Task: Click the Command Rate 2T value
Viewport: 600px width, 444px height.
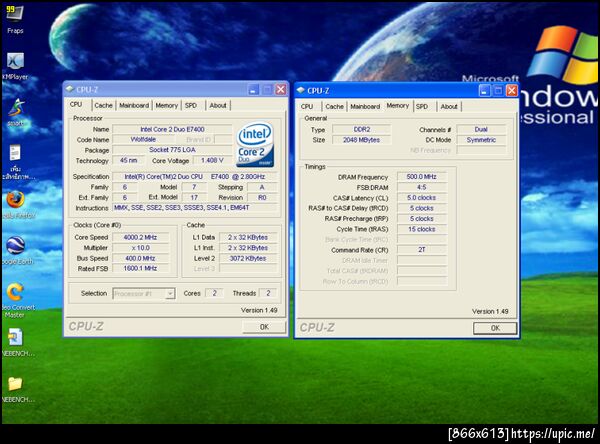Action: click(x=422, y=250)
